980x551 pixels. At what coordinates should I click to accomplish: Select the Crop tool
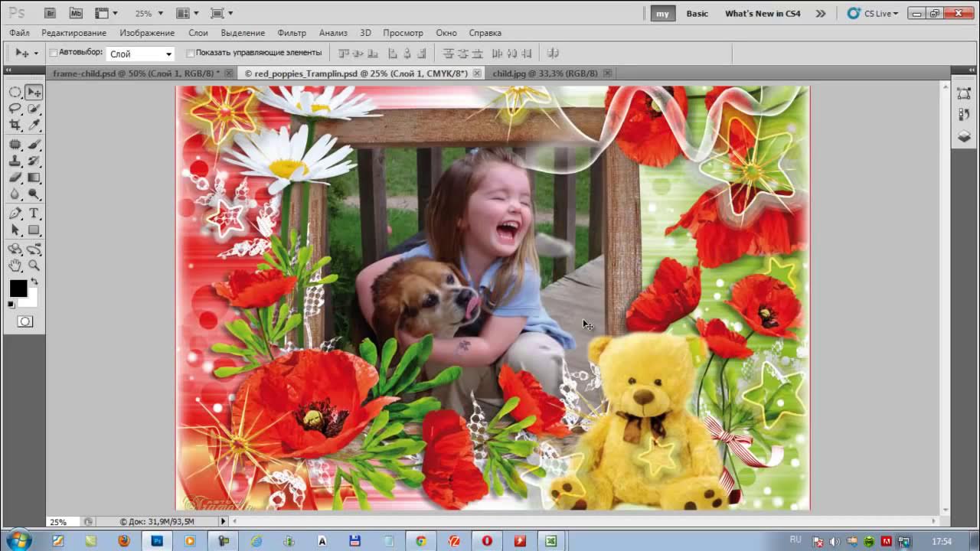click(15, 126)
